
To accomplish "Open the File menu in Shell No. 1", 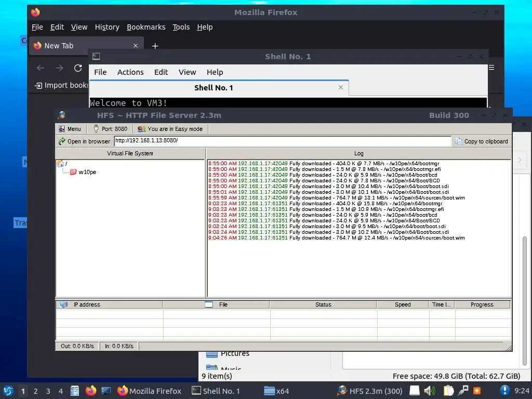I will pos(100,72).
